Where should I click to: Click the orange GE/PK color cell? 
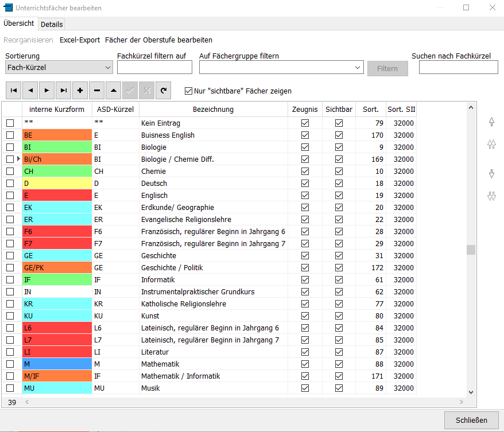57,267
